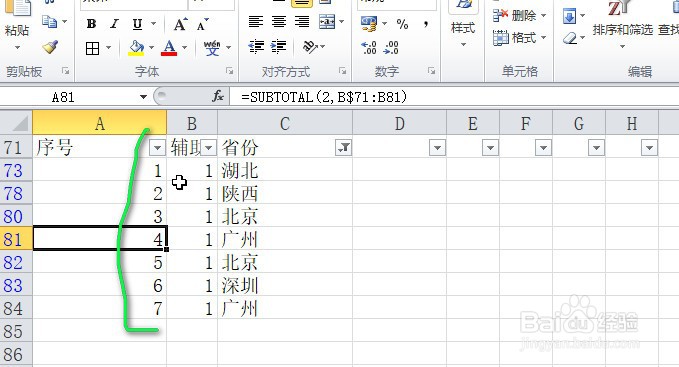The height and width of the screenshot is (367, 679).
Task: Open 对齐方式 alignment dialog launcher
Action: [x=343, y=71]
